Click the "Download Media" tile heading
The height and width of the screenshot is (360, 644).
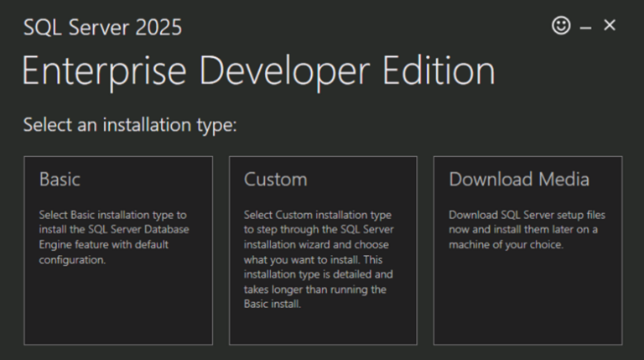pyautogui.click(x=519, y=180)
